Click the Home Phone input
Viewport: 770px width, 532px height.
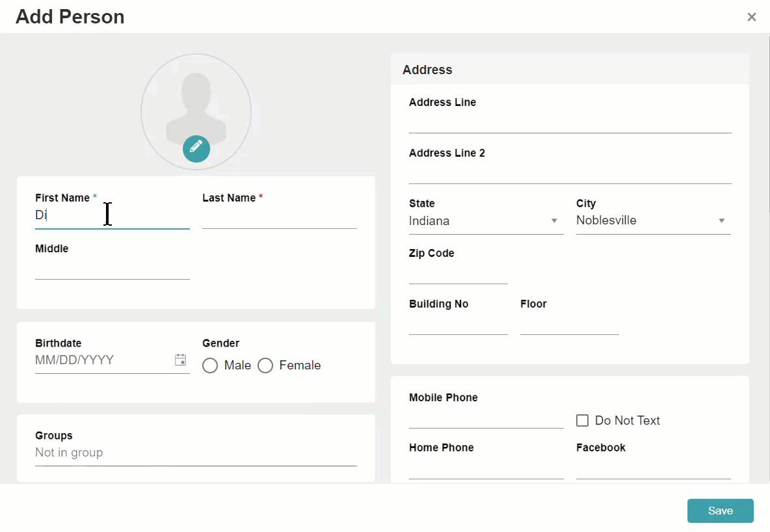click(486, 468)
